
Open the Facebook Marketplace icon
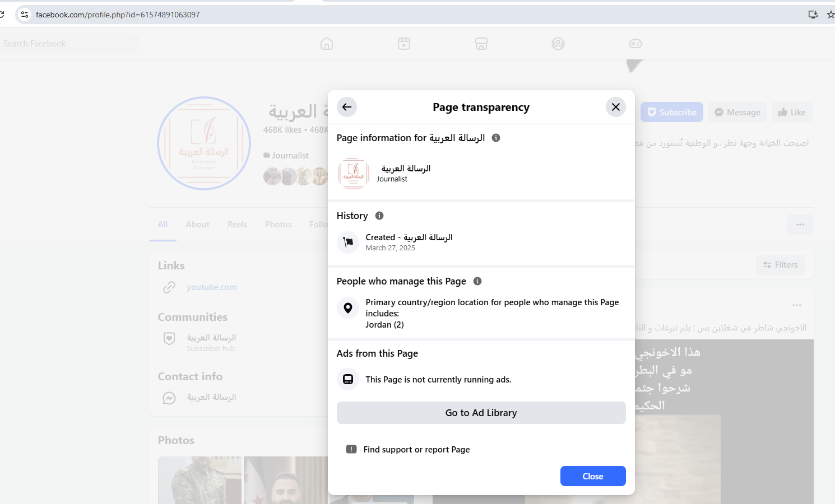click(x=481, y=44)
